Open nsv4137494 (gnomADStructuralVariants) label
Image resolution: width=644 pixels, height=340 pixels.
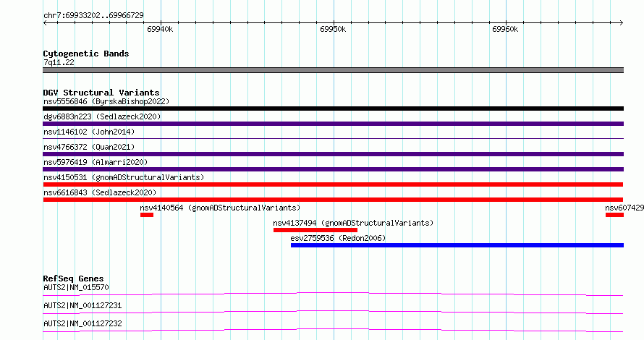click(x=353, y=223)
